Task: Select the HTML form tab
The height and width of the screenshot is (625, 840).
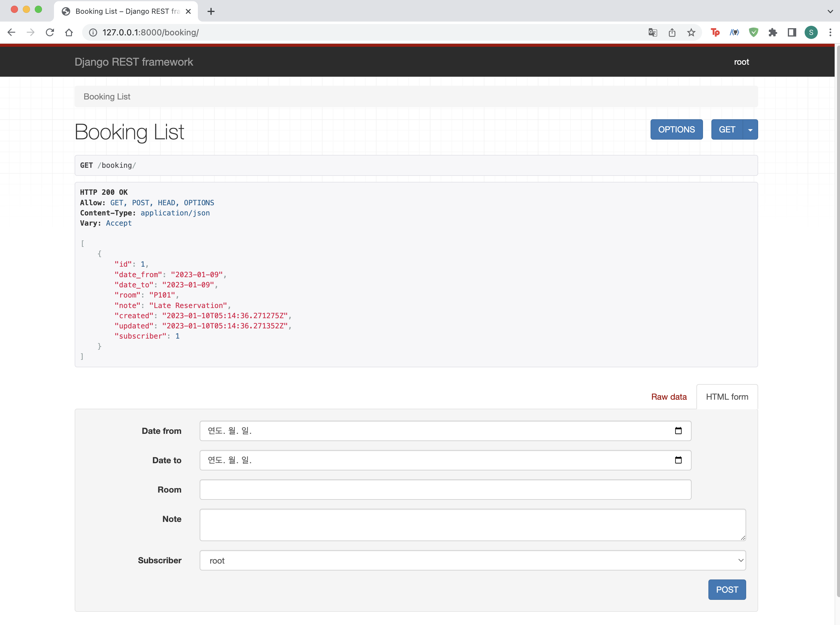Action: pyautogui.click(x=727, y=397)
